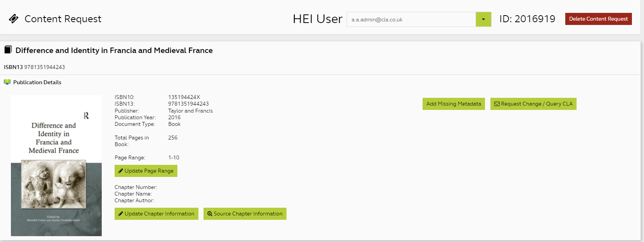Click the open-book Publication Details icon

click(x=7, y=82)
